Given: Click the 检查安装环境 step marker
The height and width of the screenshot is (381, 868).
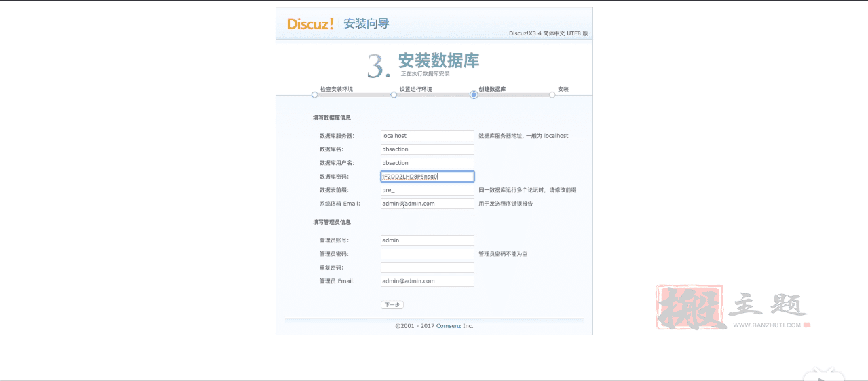Looking at the screenshot, I should tap(315, 95).
